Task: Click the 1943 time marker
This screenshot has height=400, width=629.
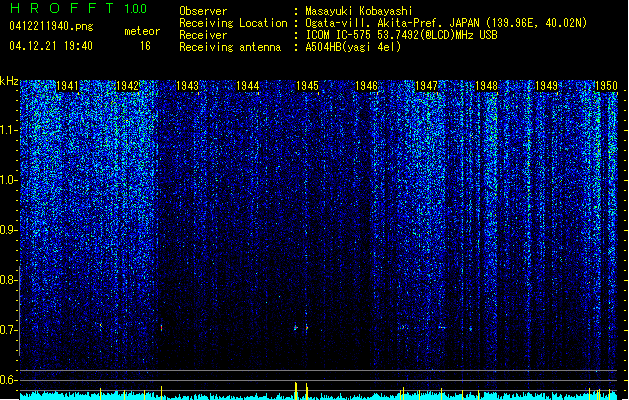Action: (187, 86)
